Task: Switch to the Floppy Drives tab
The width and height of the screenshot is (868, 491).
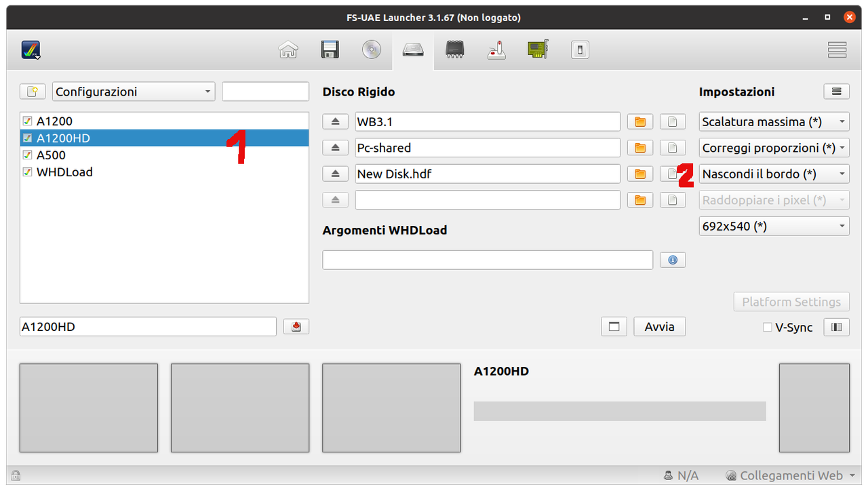Action: click(x=330, y=50)
